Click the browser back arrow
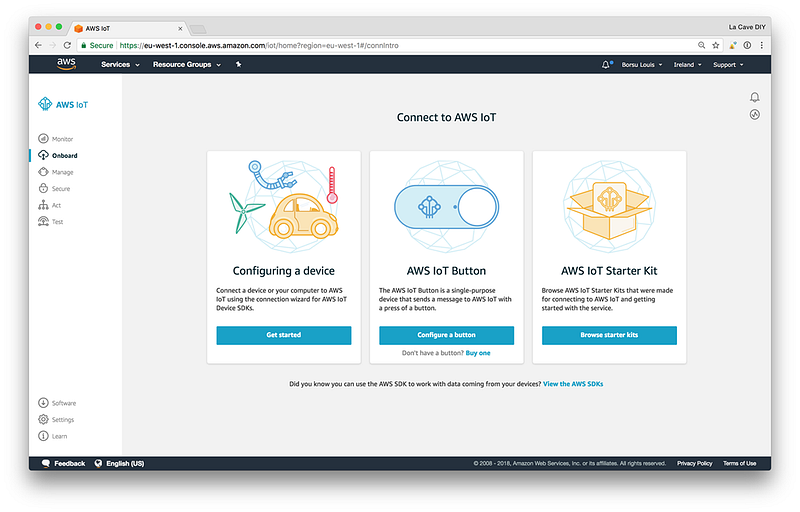The width and height of the screenshot is (800, 512). point(38,45)
